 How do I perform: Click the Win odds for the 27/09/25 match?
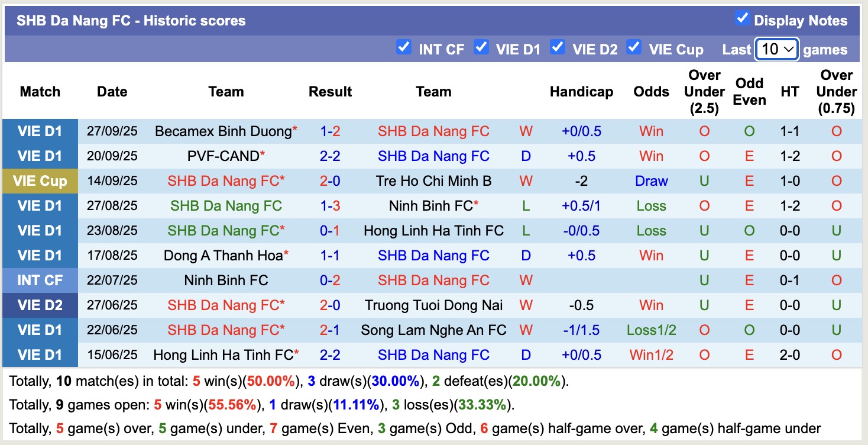coord(651,131)
